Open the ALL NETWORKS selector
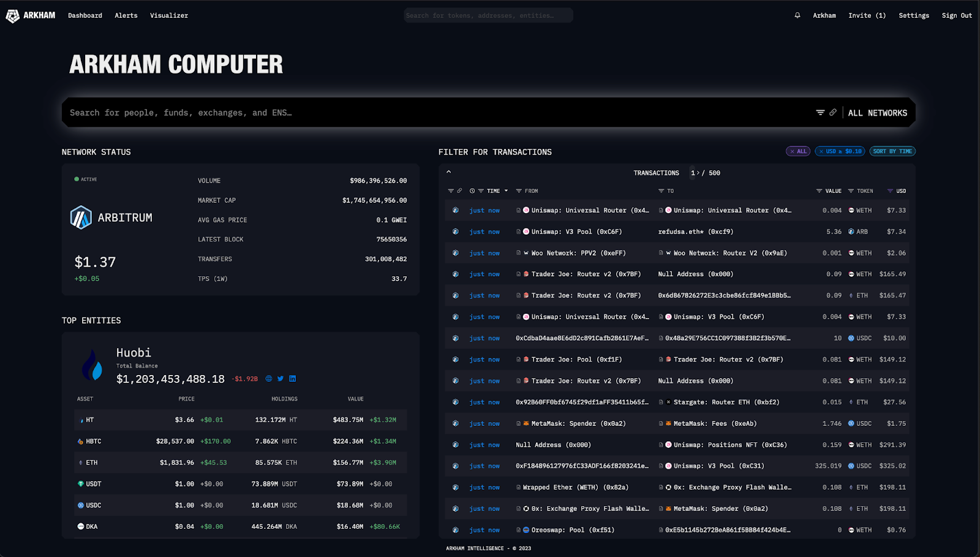 pyautogui.click(x=878, y=113)
